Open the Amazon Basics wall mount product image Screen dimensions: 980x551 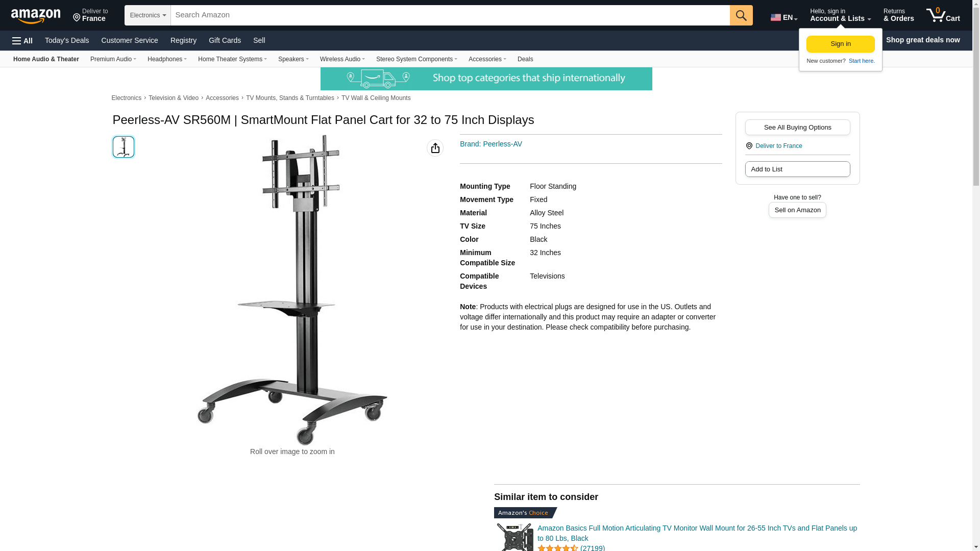(514, 537)
